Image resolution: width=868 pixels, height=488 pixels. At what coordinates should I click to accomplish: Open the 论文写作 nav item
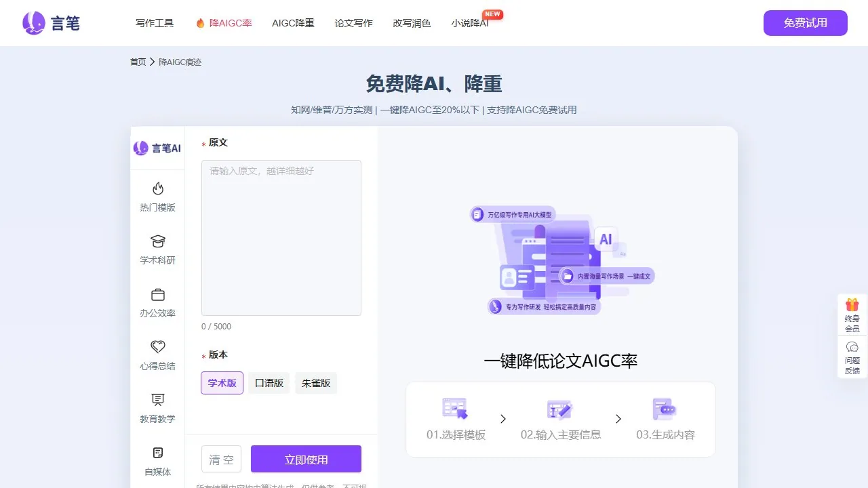coord(353,23)
